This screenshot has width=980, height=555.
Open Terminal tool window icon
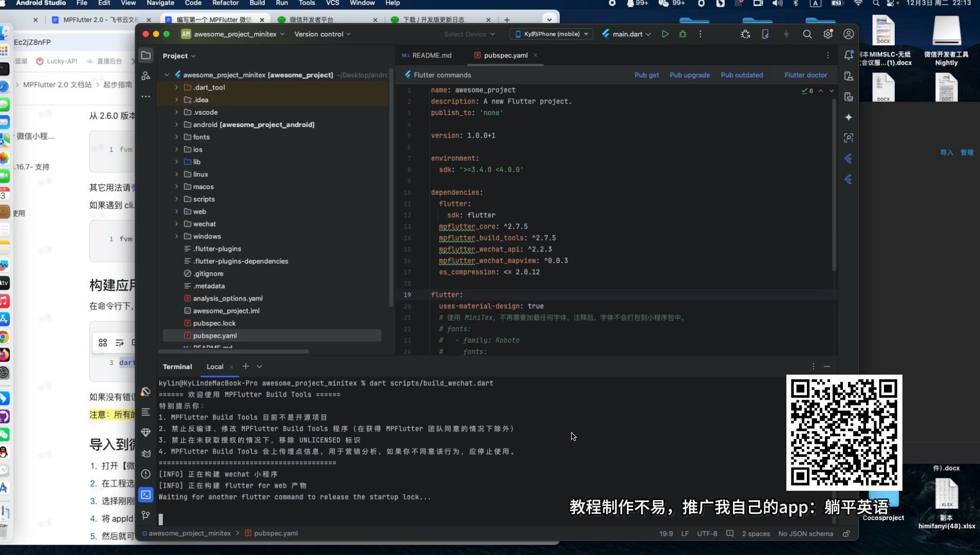pyautogui.click(x=146, y=494)
